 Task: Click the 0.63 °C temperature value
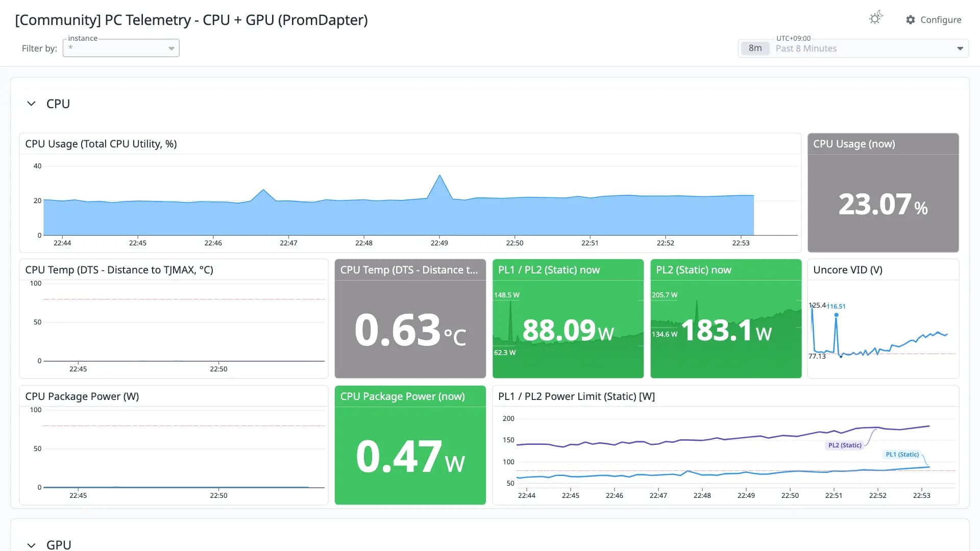coord(410,330)
